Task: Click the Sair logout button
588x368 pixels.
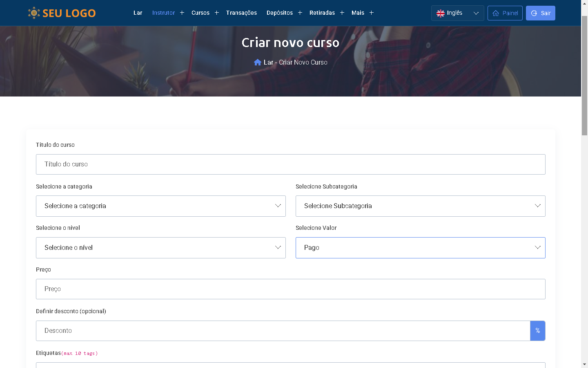Action: (x=540, y=13)
